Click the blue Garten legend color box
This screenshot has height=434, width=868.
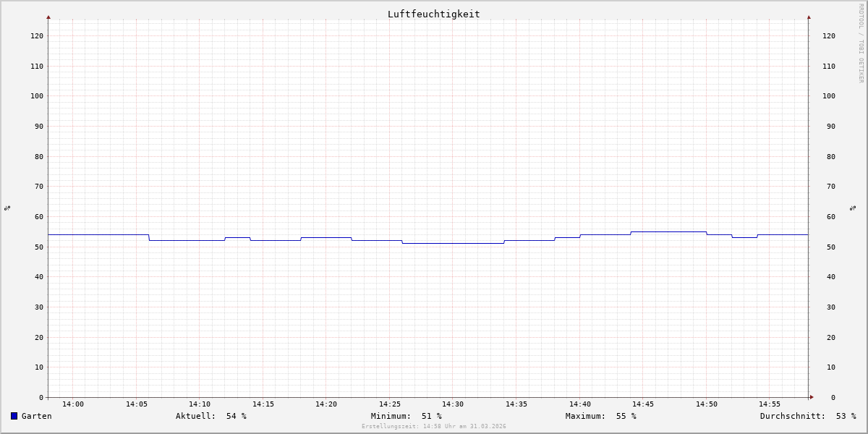[x=14, y=416]
